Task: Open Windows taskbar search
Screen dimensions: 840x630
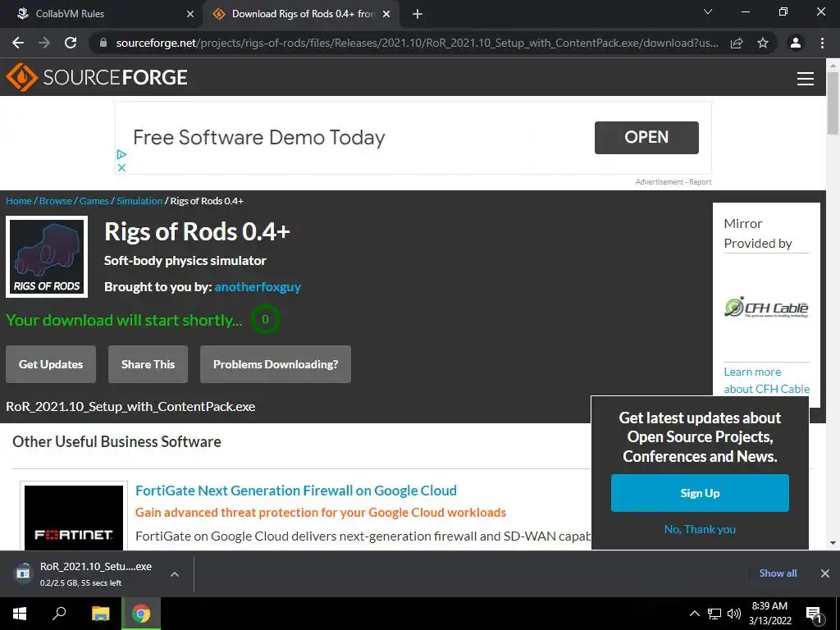Action: pos(59,614)
